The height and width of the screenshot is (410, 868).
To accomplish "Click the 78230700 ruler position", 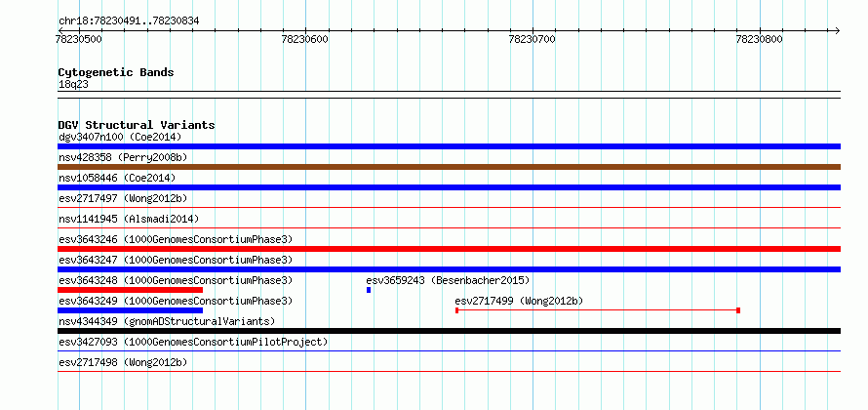I will click(x=532, y=40).
